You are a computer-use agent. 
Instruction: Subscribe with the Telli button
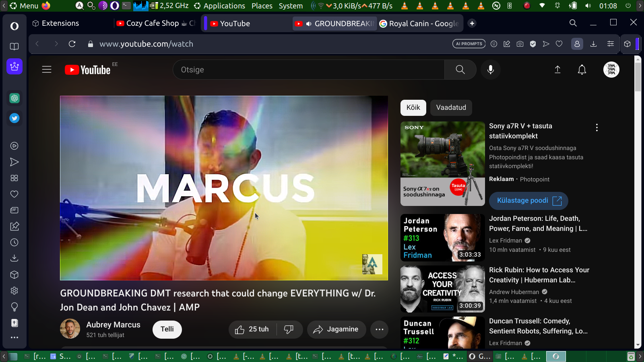[x=167, y=329]
